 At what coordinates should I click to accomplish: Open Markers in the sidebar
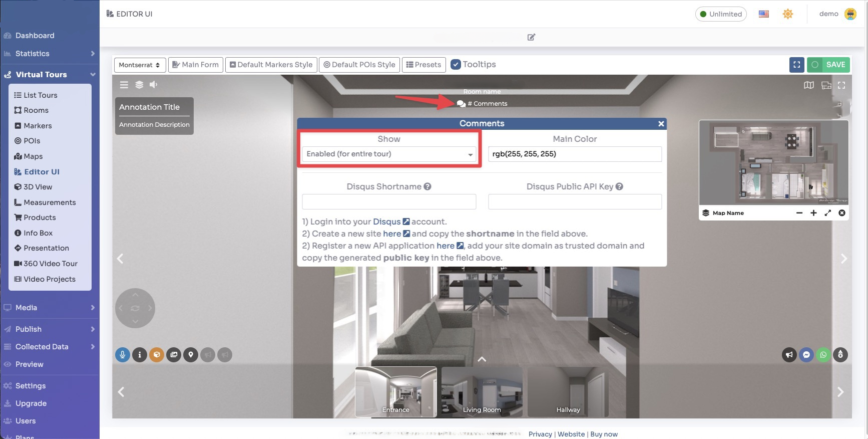(38, 126)
